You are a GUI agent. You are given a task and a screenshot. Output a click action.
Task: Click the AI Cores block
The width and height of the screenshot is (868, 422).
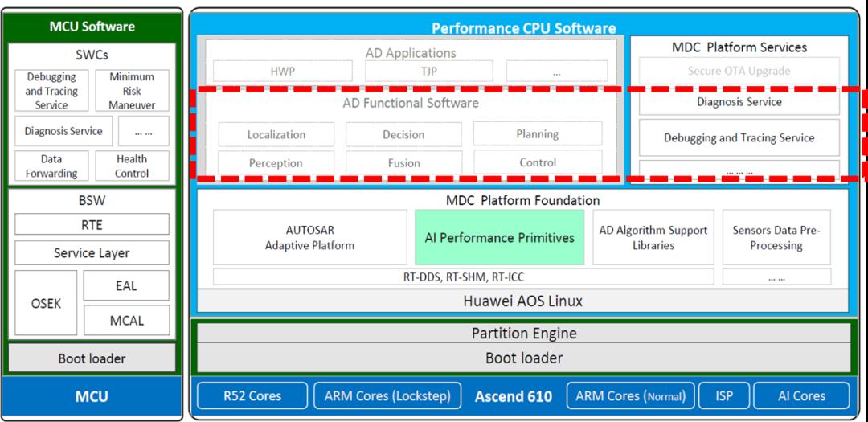pos(801,396)
